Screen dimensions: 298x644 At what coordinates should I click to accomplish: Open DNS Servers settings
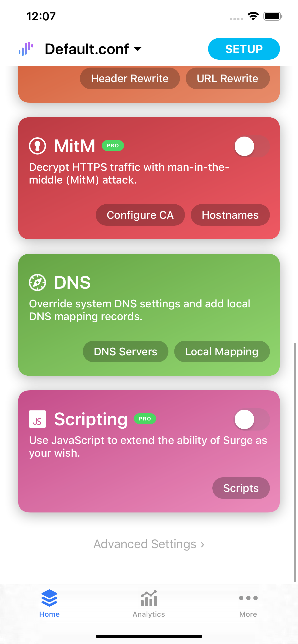point(125,351)
